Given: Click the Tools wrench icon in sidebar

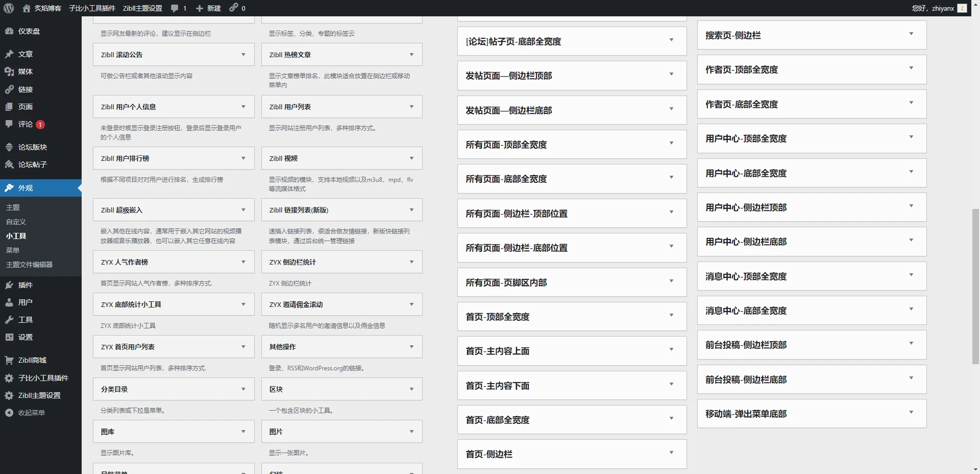Looking at the screenshot, I should [x=9, y=320].
